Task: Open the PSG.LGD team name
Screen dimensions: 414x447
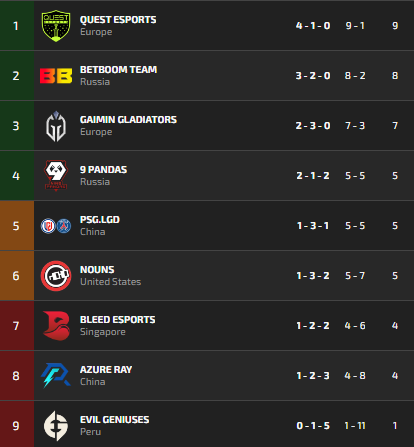Action: [x=100, y=220]
